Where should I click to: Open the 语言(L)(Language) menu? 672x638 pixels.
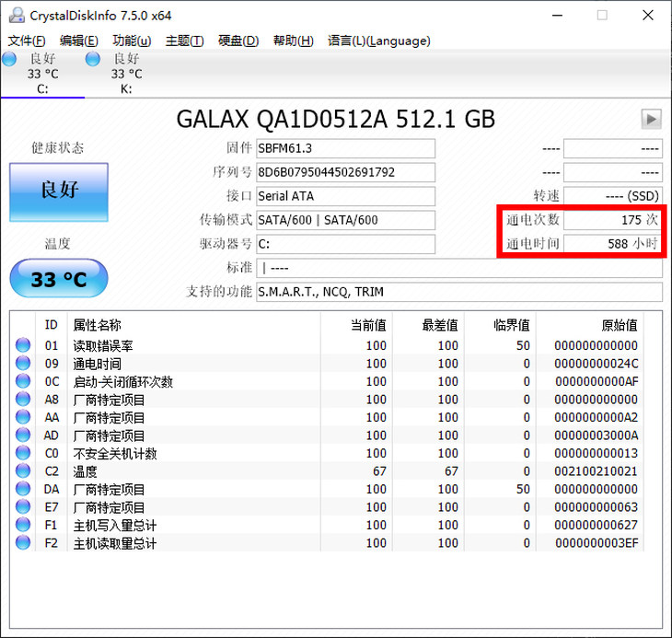379,41
